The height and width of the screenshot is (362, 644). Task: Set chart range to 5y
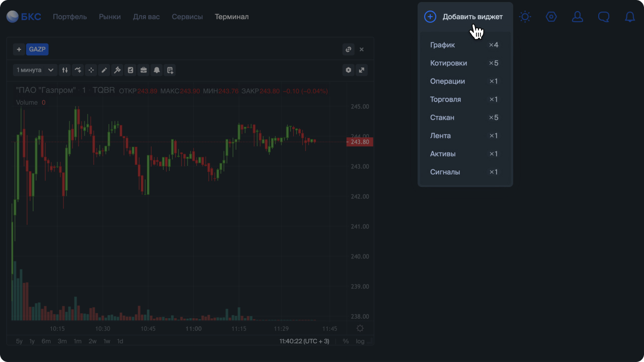click(19, 341)
